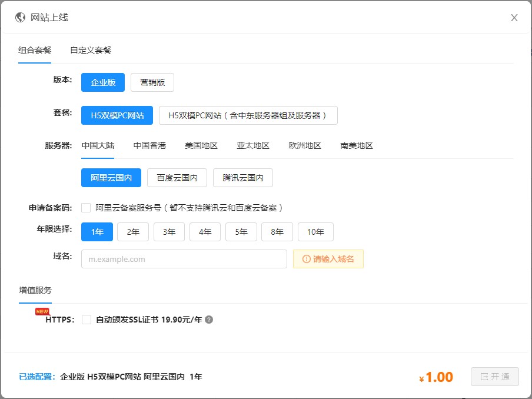Click the domain name input field

point(184,259)
